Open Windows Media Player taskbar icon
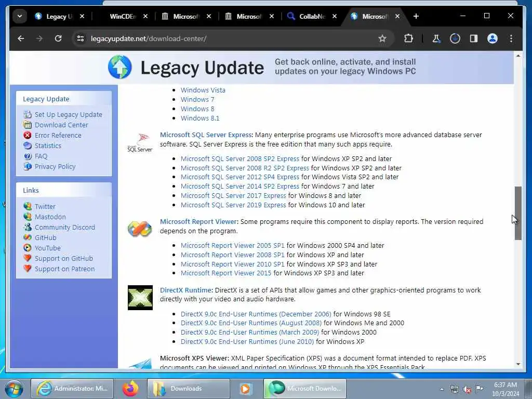 coord(246,389)
